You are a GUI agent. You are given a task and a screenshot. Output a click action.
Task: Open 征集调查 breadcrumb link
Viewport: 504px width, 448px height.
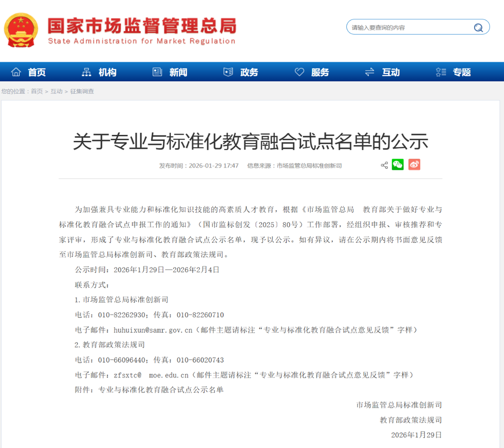(x=82, y=91)
